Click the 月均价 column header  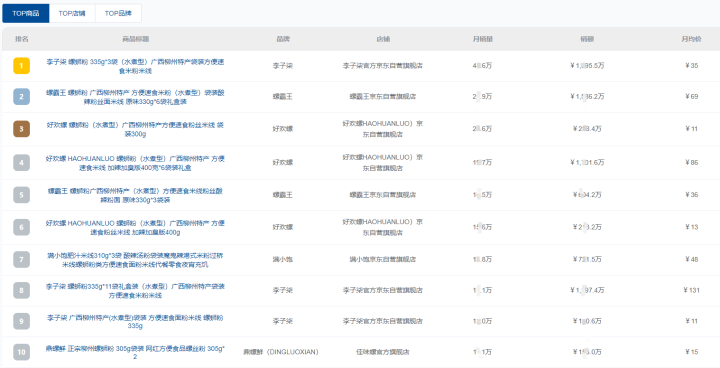point(691,39)
